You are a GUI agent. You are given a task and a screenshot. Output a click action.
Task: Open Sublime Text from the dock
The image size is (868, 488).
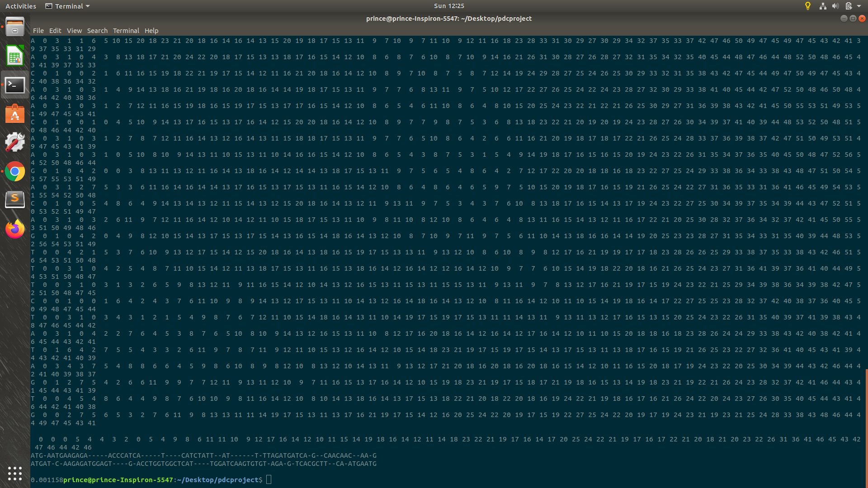pos(15,199)
